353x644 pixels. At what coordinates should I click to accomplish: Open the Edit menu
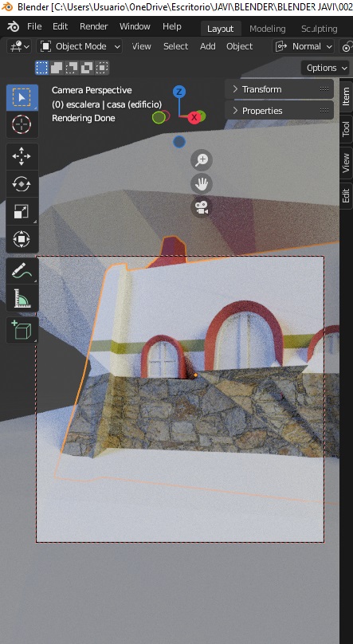click(x=60, y=26)
